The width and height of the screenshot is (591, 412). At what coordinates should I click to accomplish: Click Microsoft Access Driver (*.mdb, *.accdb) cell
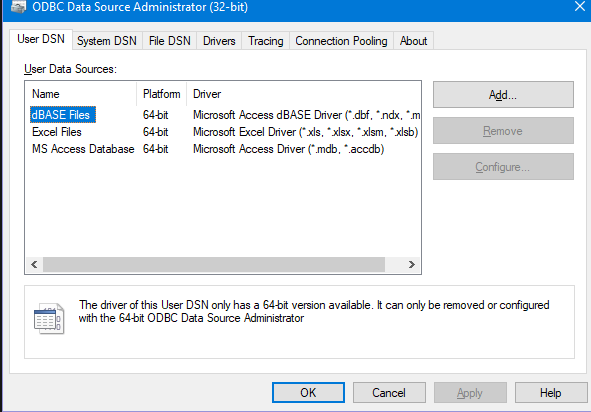288,149
